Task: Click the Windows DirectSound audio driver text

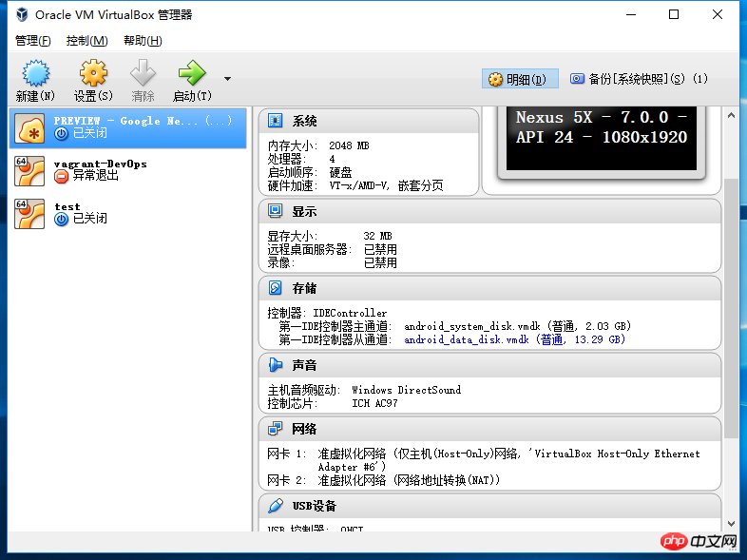Action: [x=407, y=391]
